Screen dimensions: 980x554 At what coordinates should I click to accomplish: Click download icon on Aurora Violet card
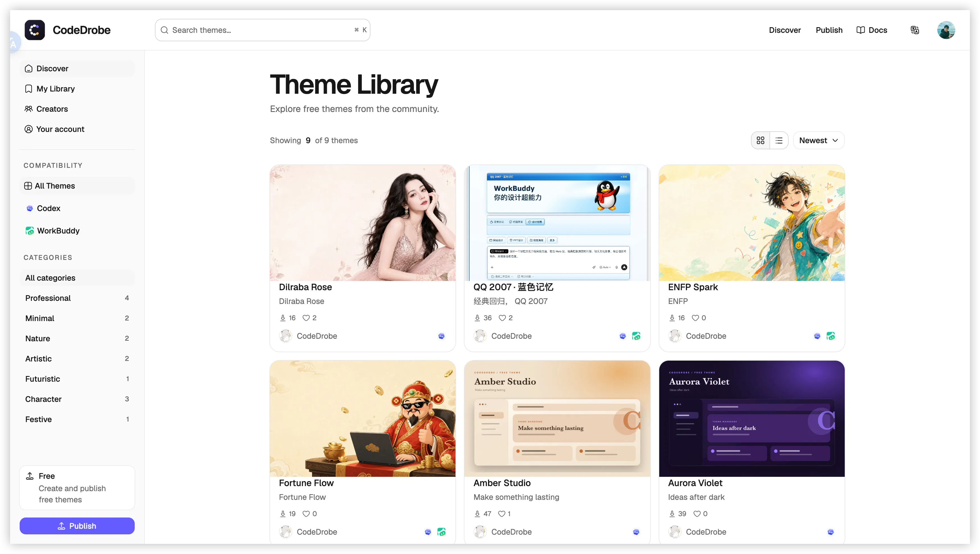click(672, 514)
